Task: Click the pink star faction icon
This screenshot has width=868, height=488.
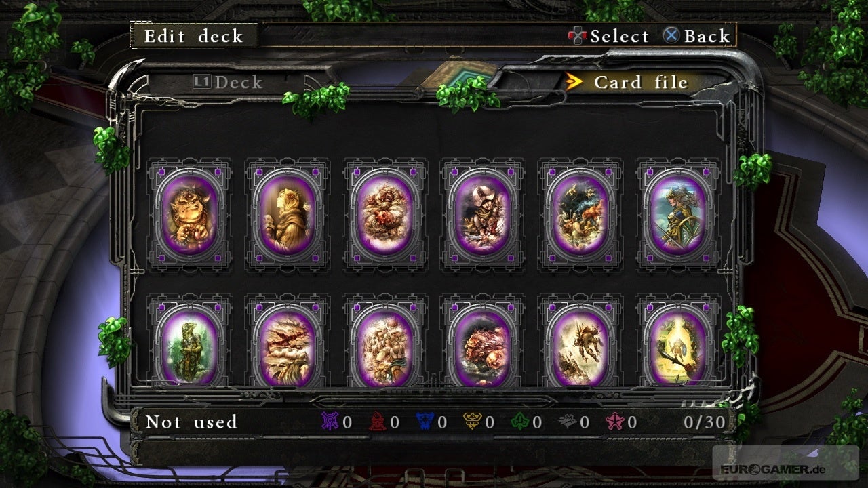Action: tap(614, 422)
